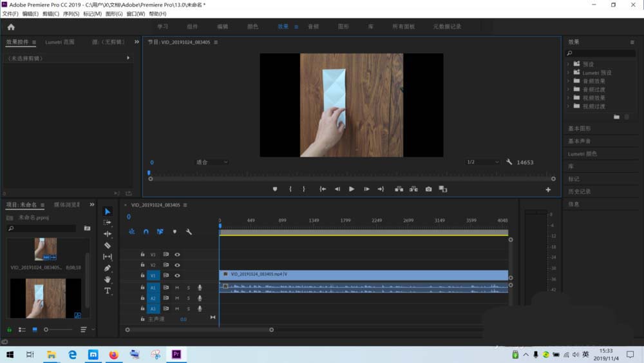Open the 1/2 playback resolution dropdown
644x363 pixels.
click(x=482, y=162)
